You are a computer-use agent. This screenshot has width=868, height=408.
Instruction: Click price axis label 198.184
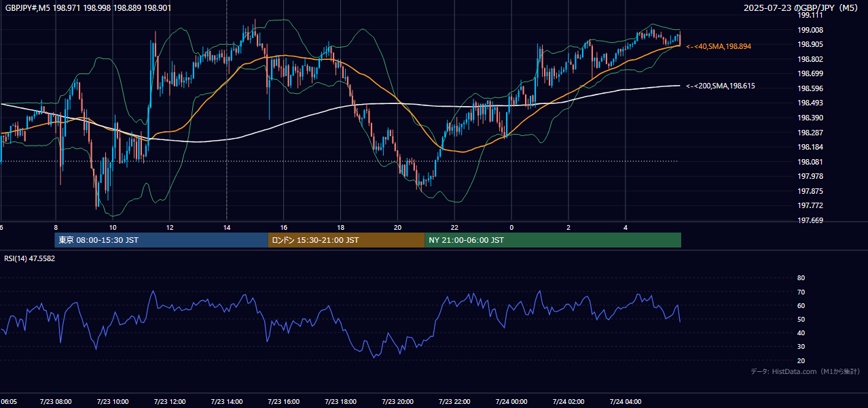(x=810, y=147)
